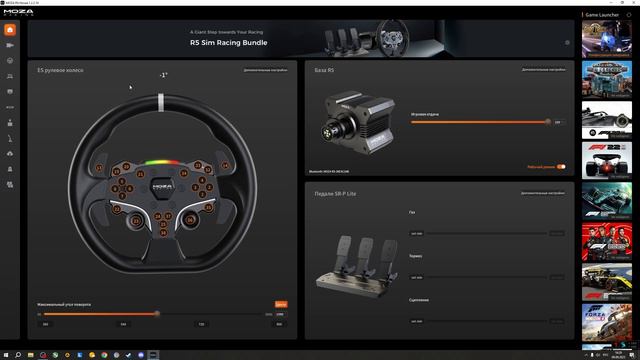Launch the green F1 car game thumbnail
640x360 pixels.
click(x=607, y=201)
